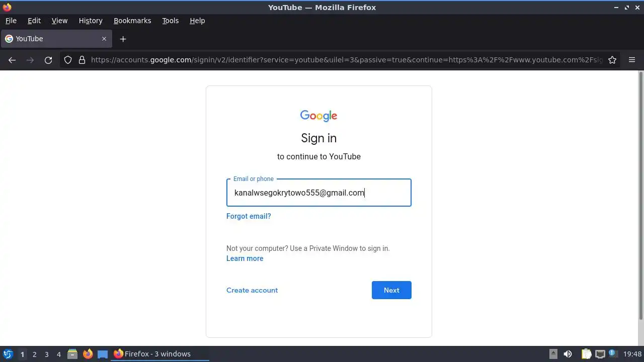
Task: Open the Learn more link
Action: click(x=245, y=258)
